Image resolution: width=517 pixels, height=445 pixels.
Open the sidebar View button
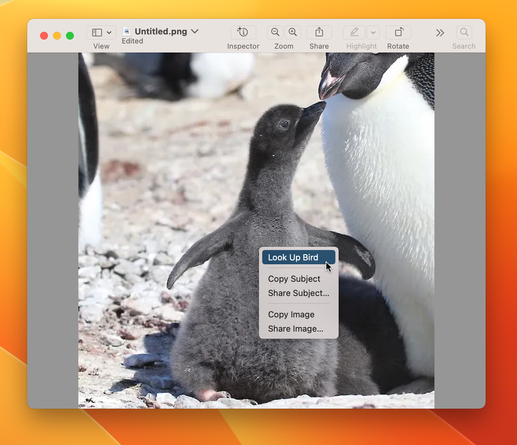(x=97, y=32)
